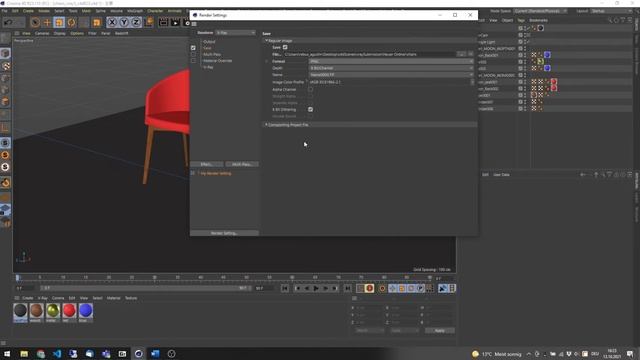Viewport: 640px width, 360px height.
Task: Open Microsoft Teams from taskbar
Action: 106,354
